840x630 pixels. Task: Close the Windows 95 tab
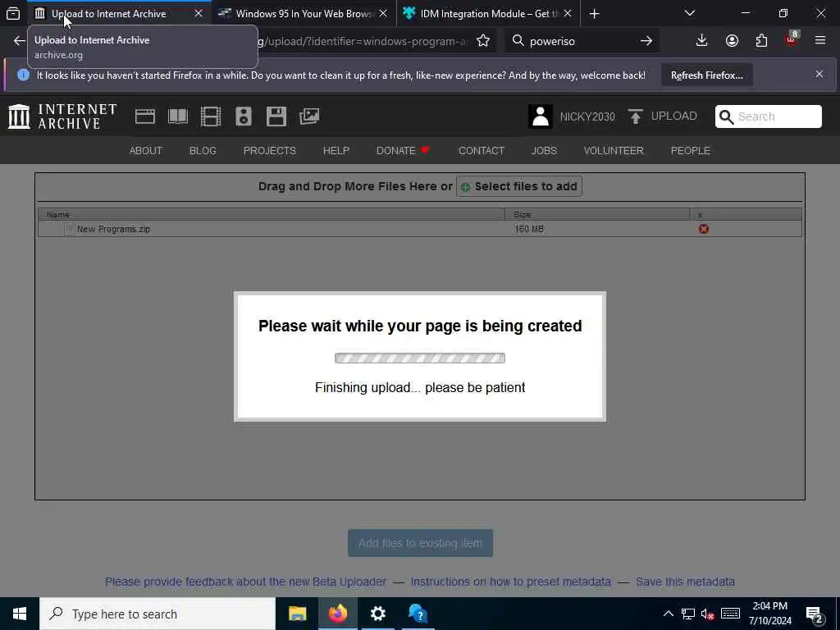pos(383,13)
